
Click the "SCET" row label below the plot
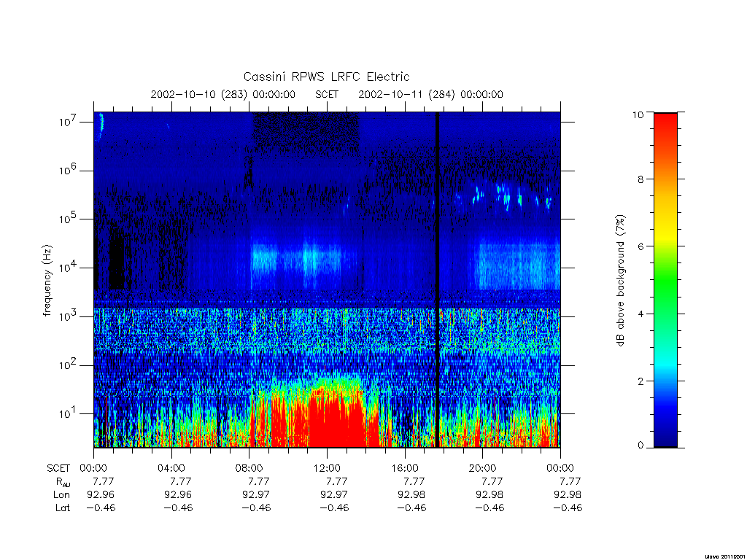point(58,468)
